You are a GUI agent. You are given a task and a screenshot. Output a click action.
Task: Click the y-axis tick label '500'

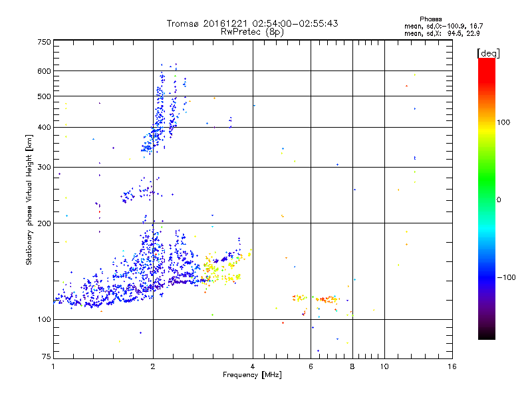[45, 96]
